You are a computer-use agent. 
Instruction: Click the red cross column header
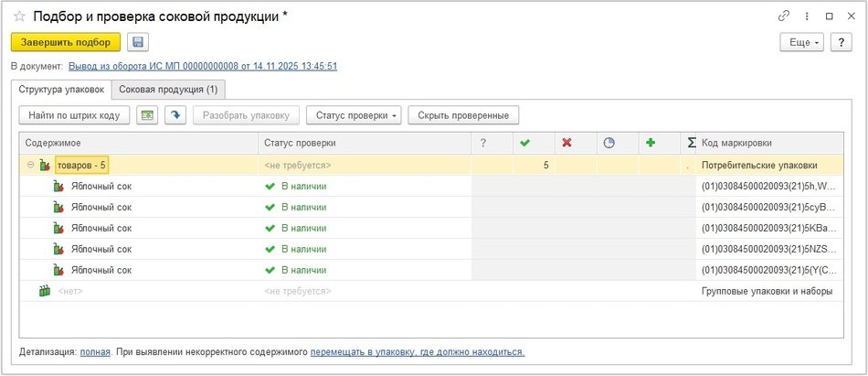tap(566, 143)
